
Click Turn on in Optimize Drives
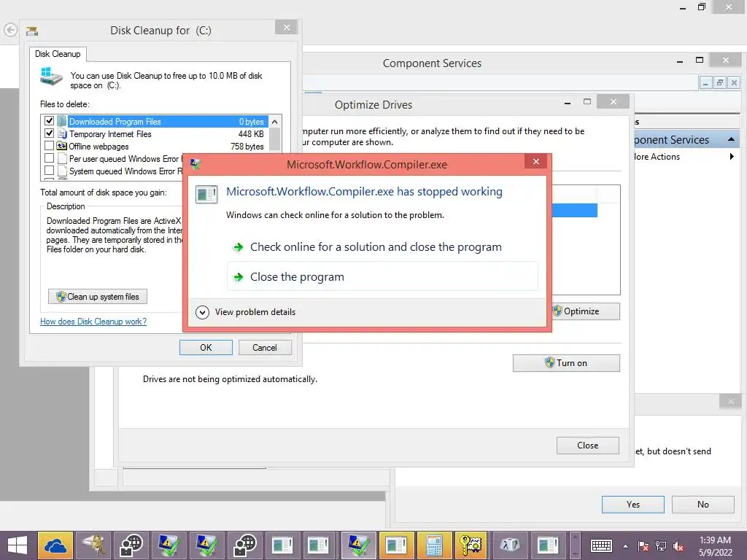(x=566, y=363)
